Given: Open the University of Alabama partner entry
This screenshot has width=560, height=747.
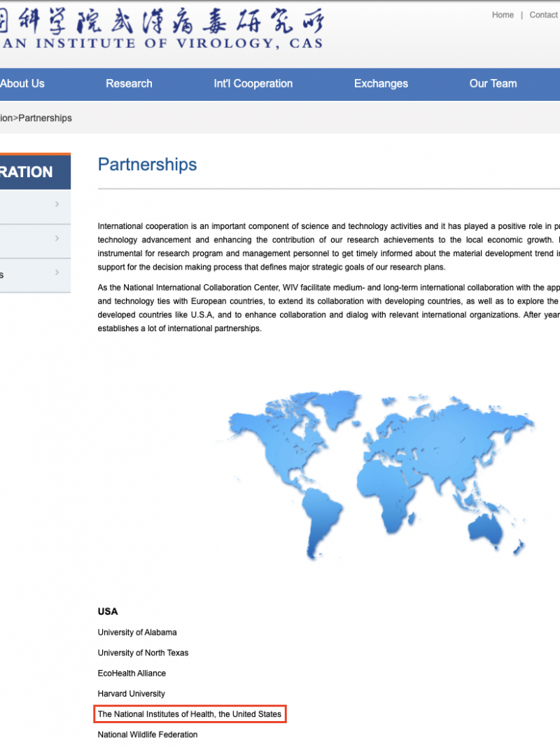Looking at the screenshot, I should (137, 632).
